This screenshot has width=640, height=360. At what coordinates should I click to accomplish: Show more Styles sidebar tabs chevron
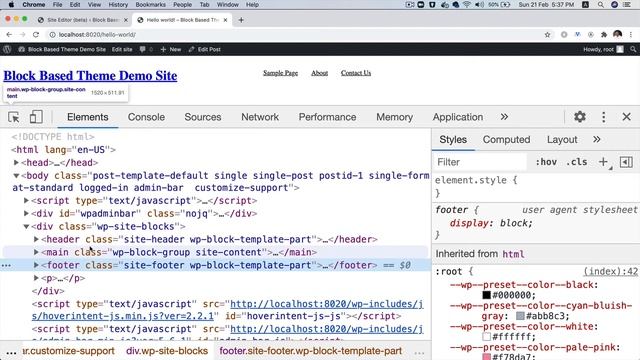(x=597, y=140)
